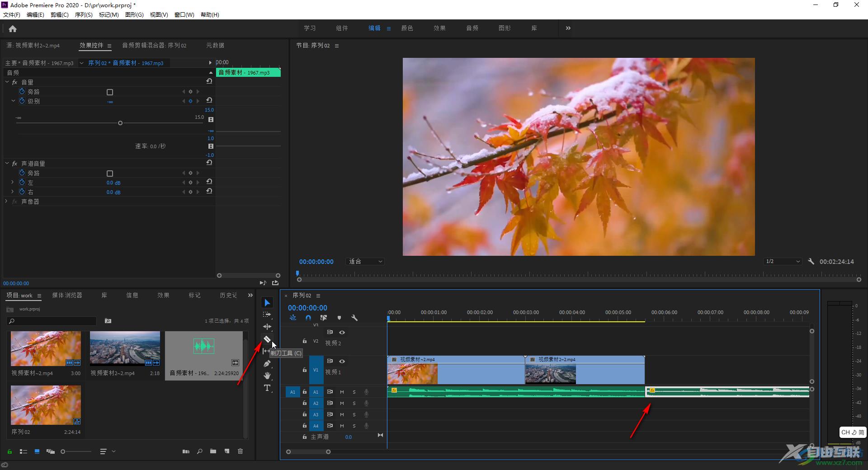Image resolution: width=868 pixels, height=470 pixels.
Task: Collapse the 声道音量 effect section
Action: 7,163
